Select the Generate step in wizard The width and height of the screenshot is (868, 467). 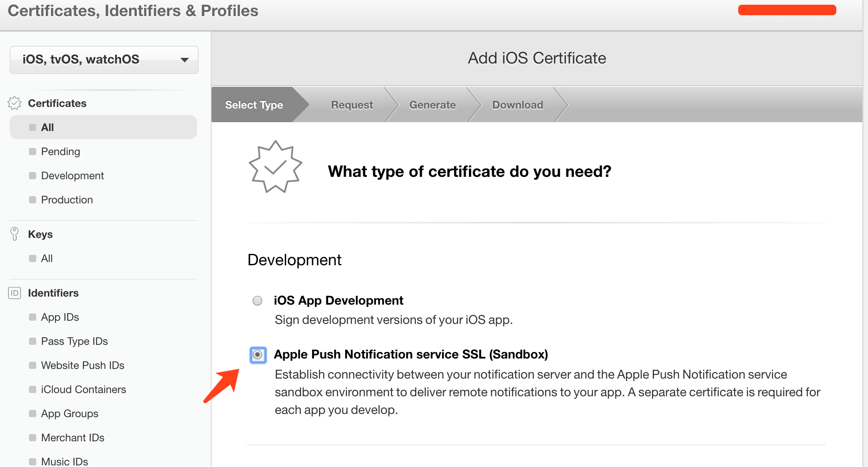click(x=432, y=105)
